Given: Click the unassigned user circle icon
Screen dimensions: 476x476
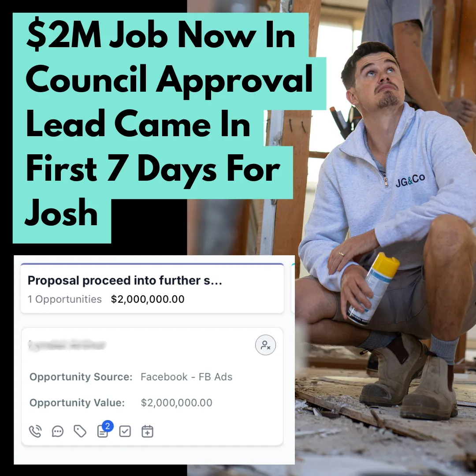Looking at the screenshot, I should tap(266, 345).
